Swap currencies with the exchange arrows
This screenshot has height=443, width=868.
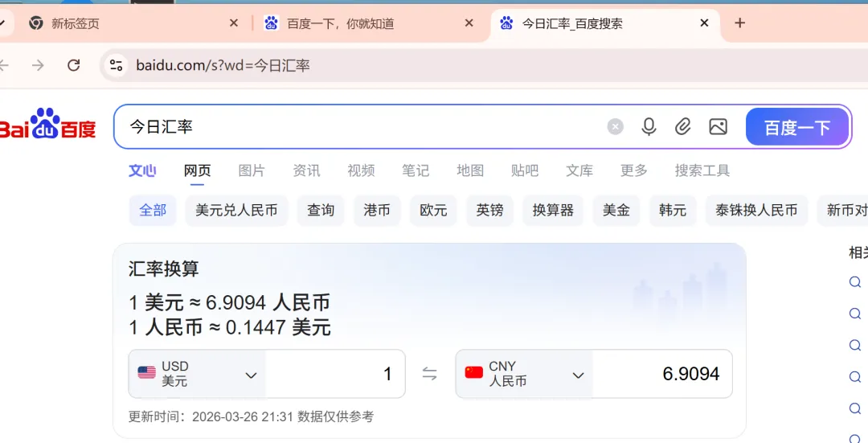point(429,374)
